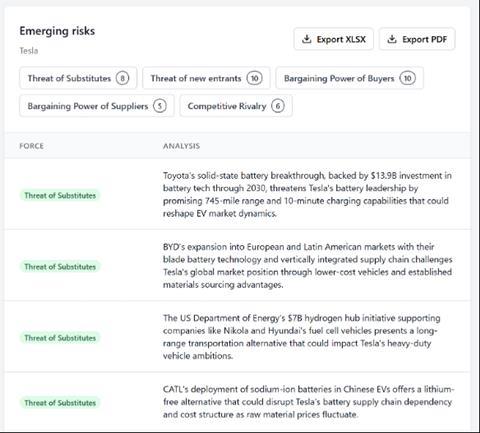The width and height of the screenshot is (480, 433).
Task: Click the count badge 5 on Suppliers
Action: 160,106
